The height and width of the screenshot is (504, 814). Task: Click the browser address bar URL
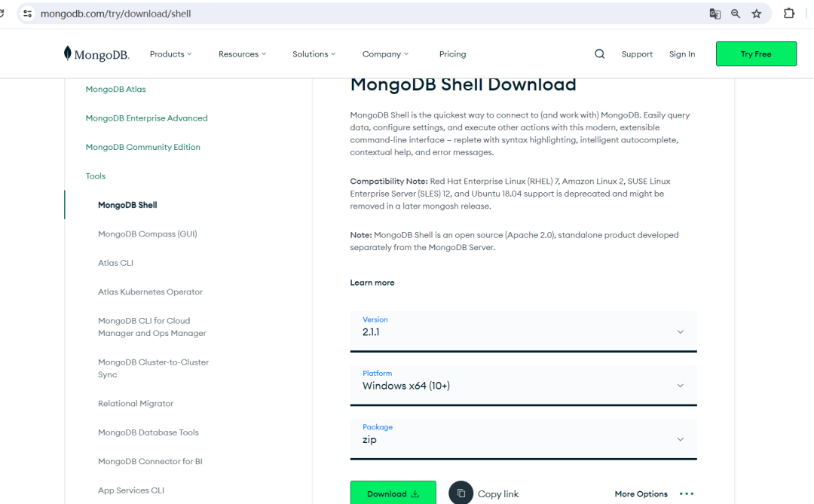[x=116, y=14]
